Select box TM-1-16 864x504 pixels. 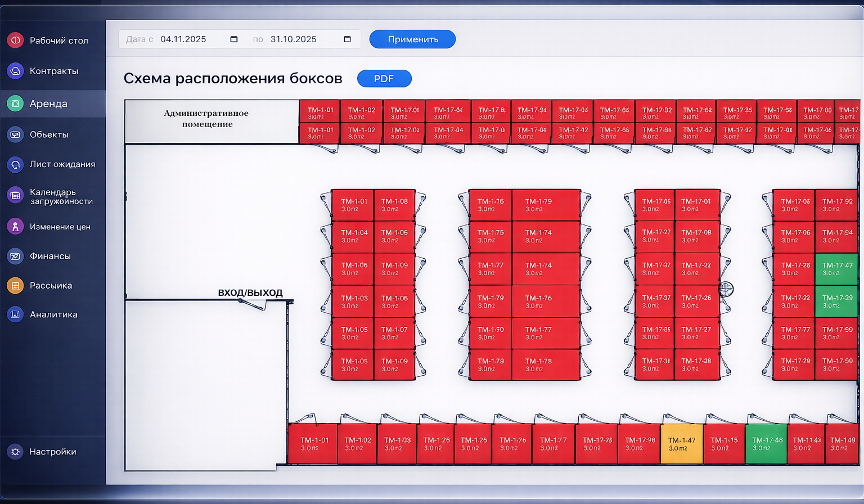click(x=490, y=205)
